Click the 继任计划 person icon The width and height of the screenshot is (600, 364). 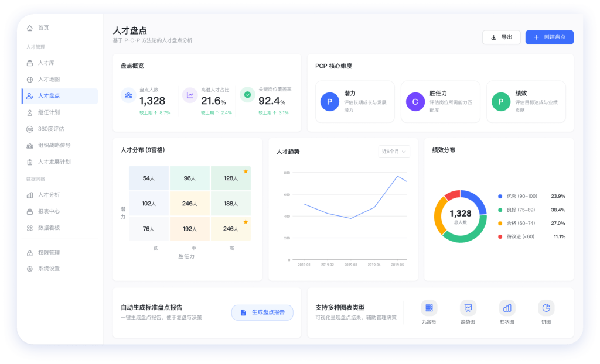pyautogui.click(x=30, y=112)
